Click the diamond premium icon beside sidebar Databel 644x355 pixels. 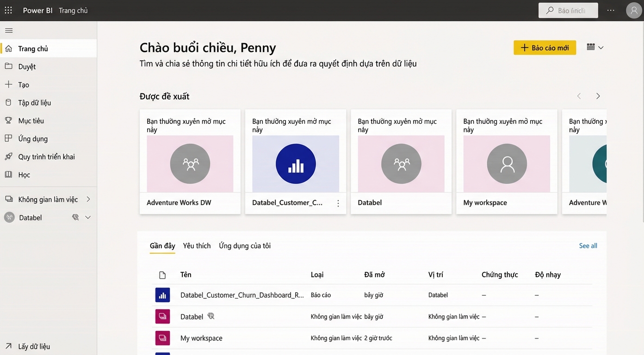coord(75,217)
